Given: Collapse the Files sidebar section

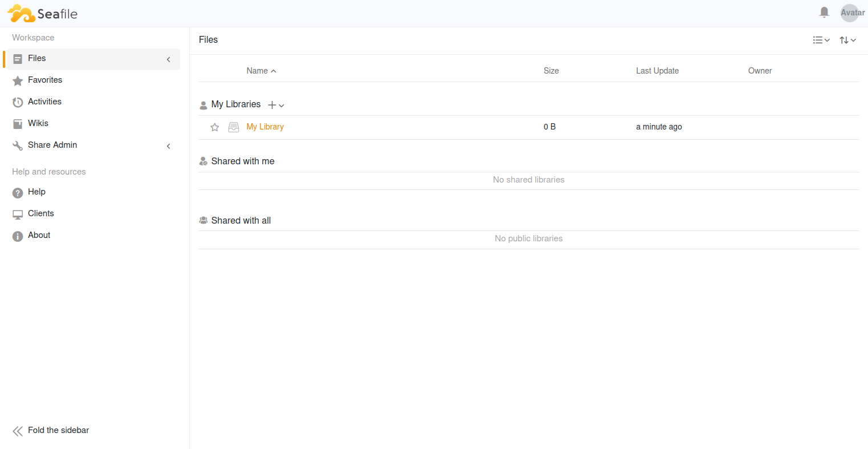Looking at the screenshot, I should 168,59.
